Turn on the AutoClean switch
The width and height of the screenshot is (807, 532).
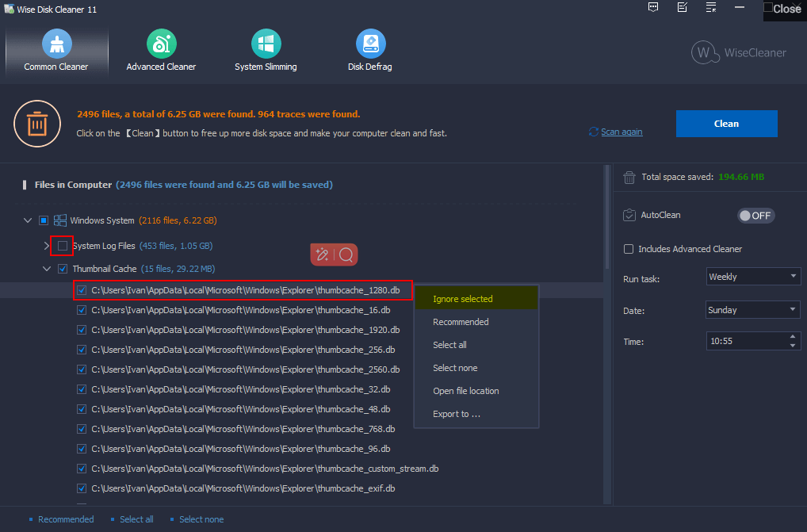point(755,216)
